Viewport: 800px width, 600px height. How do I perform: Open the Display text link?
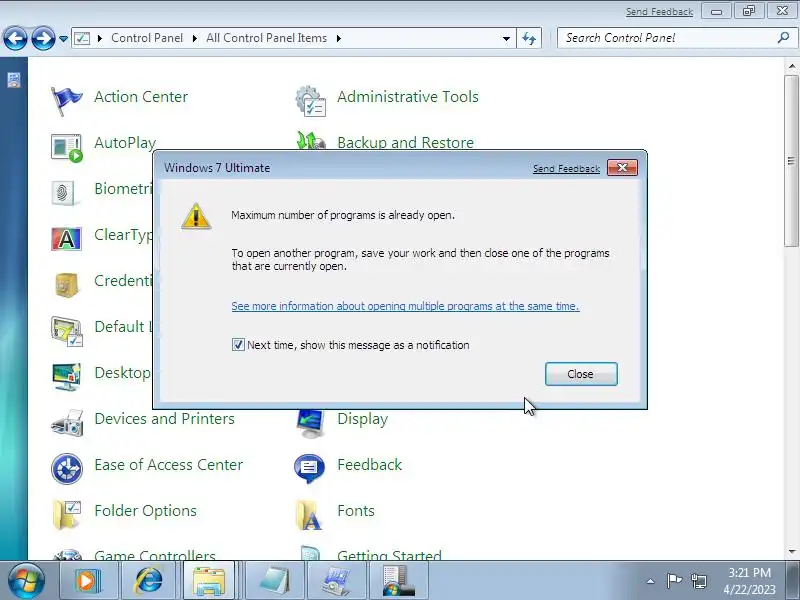[362, 420]
